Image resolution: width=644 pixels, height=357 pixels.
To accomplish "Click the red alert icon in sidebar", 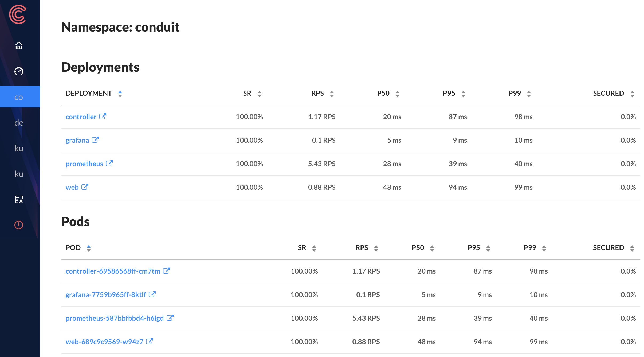I will point(19,225).
